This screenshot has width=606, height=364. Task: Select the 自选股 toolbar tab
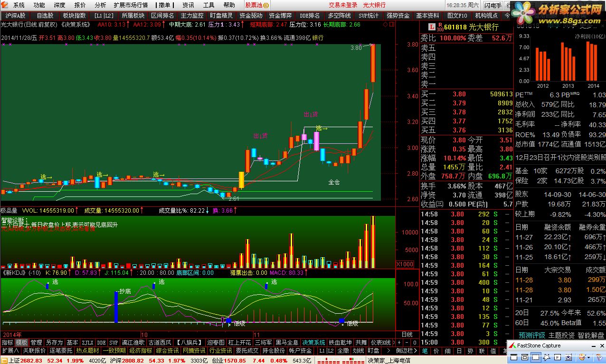[46, 15]
